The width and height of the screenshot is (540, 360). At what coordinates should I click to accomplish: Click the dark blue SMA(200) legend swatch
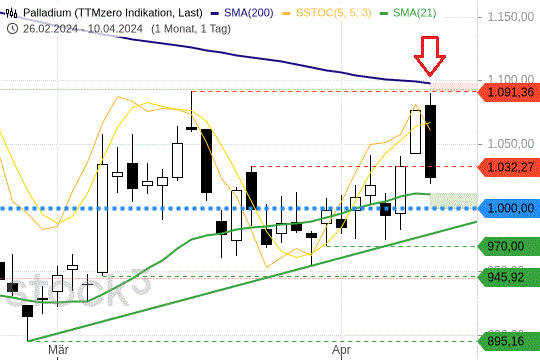[x=215, y=14]
